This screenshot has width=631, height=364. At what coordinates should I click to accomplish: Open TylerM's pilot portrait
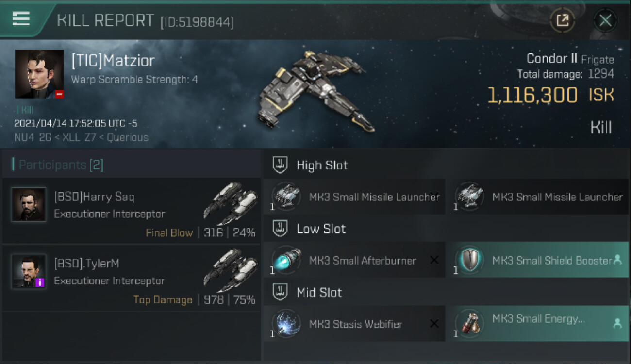pyautogui.click(x=29, y=271)
